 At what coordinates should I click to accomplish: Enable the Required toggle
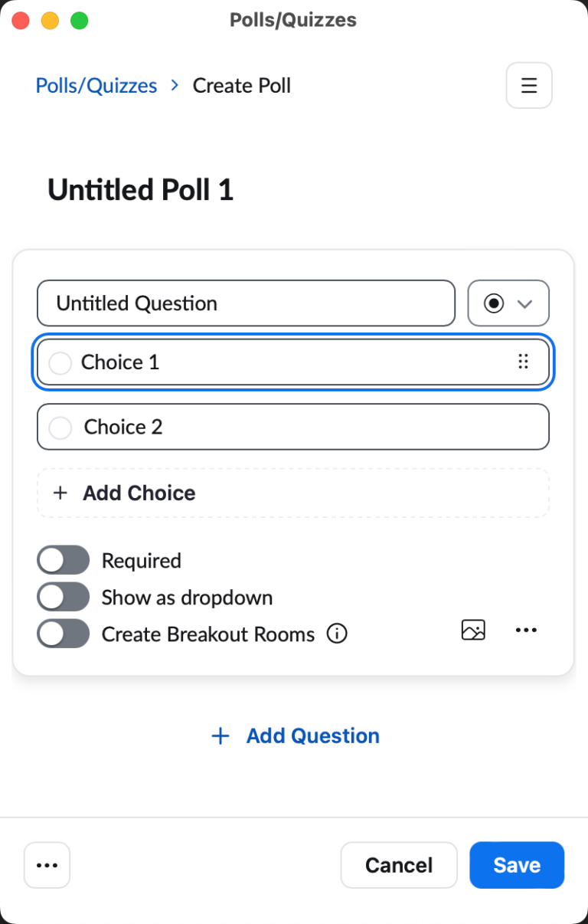coord(63,560)
